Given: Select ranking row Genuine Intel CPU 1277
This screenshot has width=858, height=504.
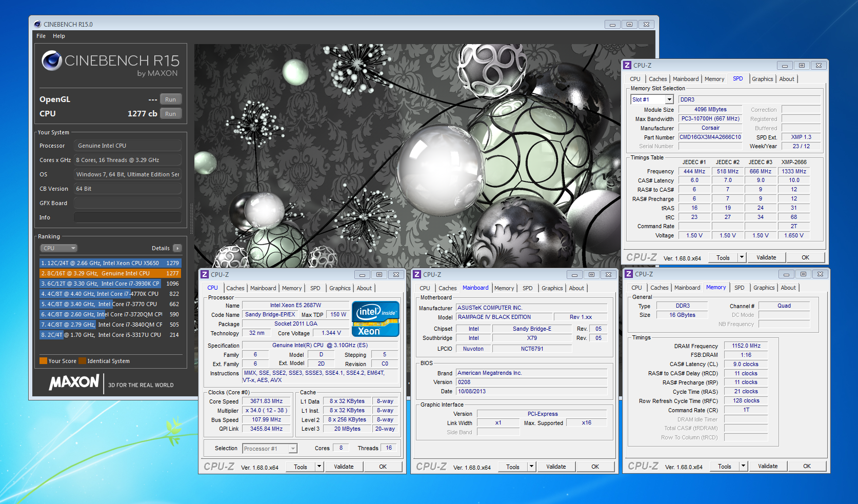Looking at the screenshot, I should pos(110,273).
